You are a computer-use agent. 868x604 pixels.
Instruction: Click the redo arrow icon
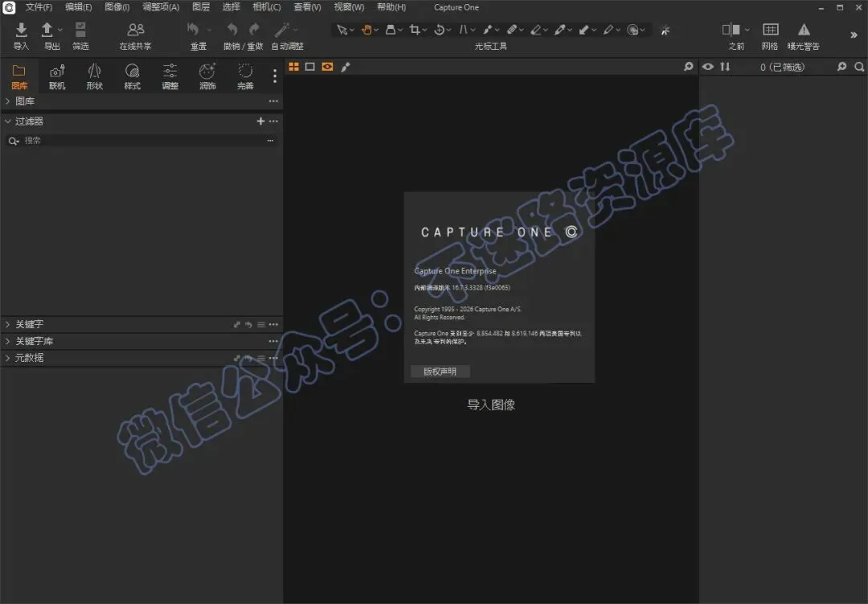click(x=254, y=30)
